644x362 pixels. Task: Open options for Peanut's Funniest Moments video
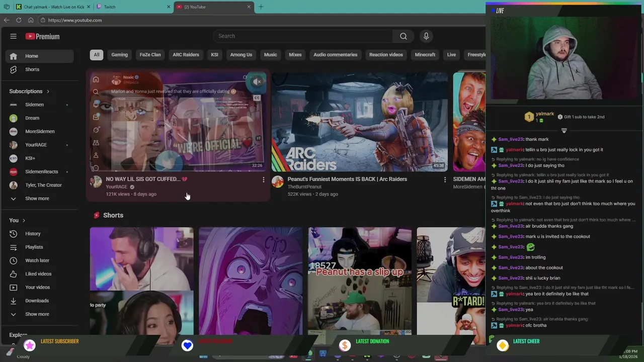click(x=445, y=179)
